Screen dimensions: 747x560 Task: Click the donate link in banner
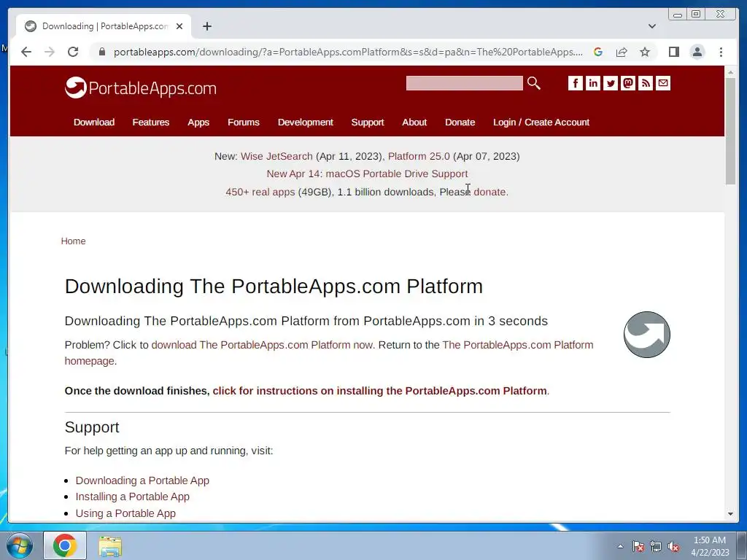click(489, 192)
